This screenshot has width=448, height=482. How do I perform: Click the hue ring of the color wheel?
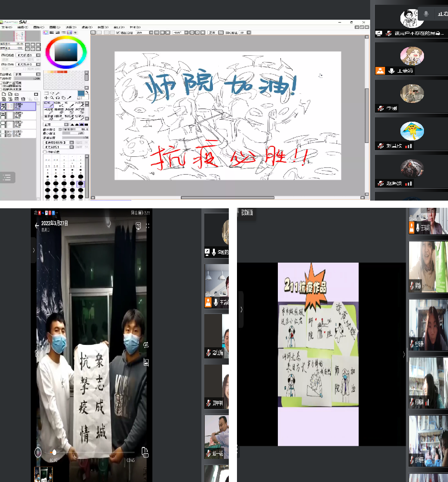[66, 38]
